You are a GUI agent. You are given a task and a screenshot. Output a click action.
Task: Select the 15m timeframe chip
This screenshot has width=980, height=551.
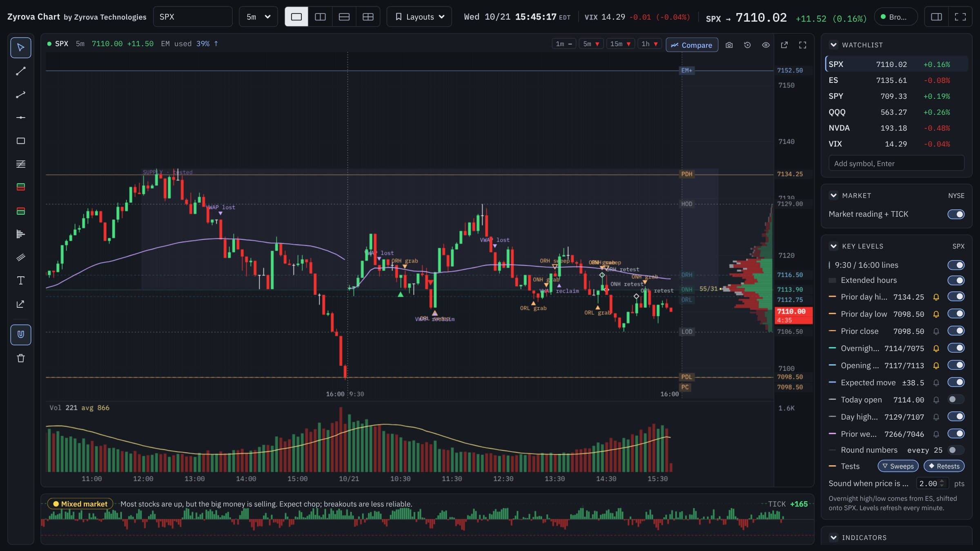point(620,44)
